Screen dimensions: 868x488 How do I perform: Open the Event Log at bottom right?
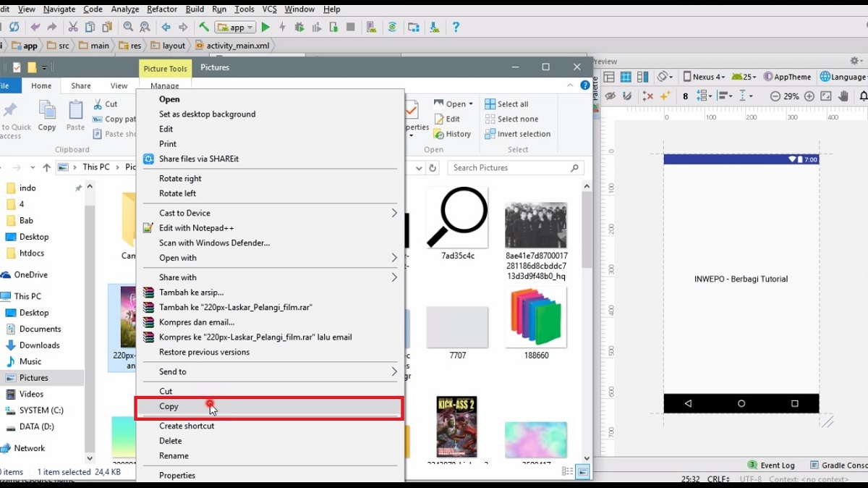778,464
